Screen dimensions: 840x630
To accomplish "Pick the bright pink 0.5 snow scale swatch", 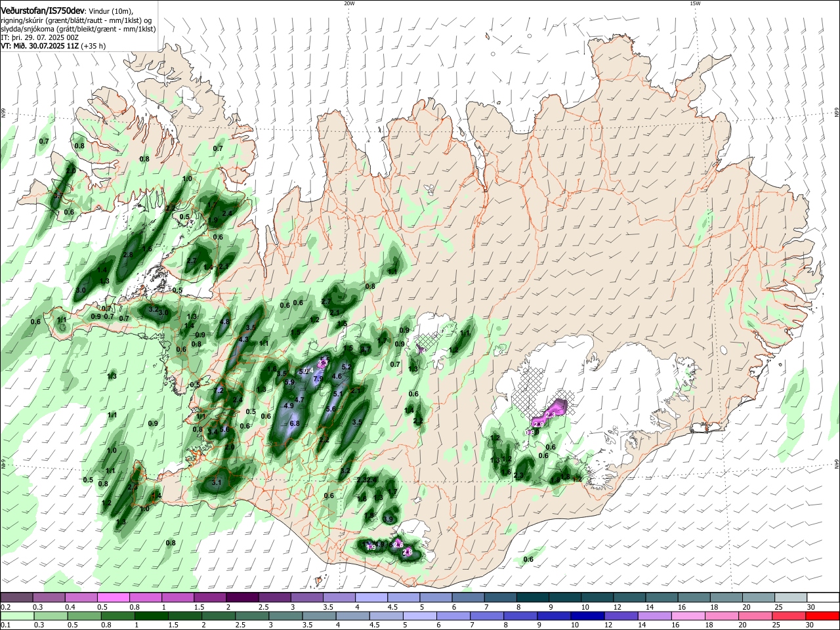I will [113, 598].
